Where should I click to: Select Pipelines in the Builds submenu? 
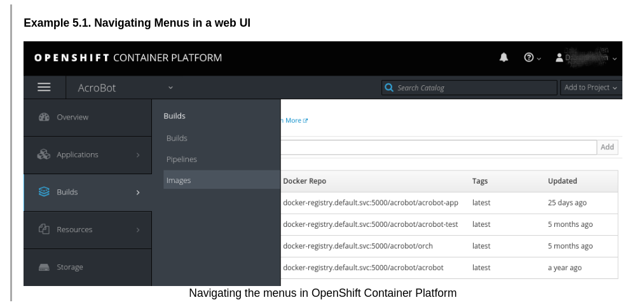[x=182, y=160]
